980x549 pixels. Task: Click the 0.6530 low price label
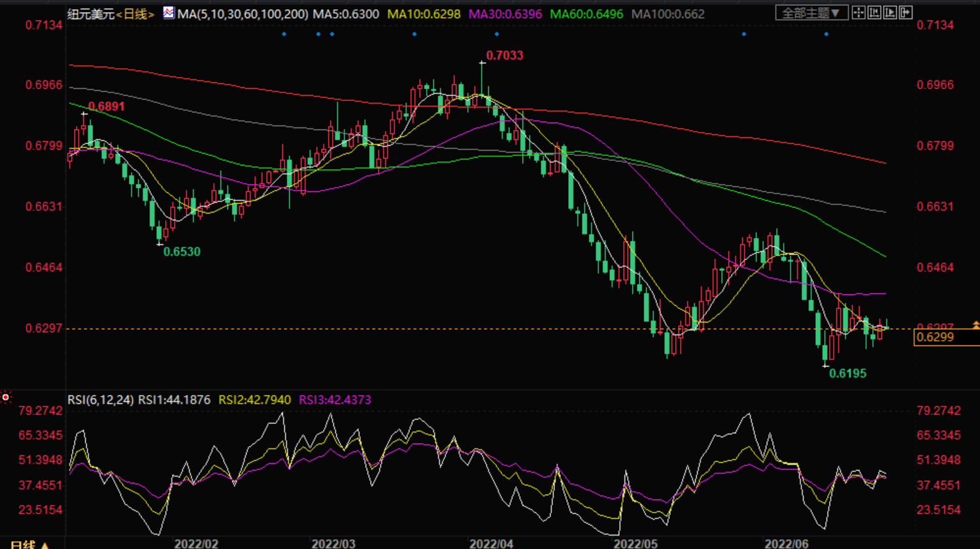pos(182,252)
